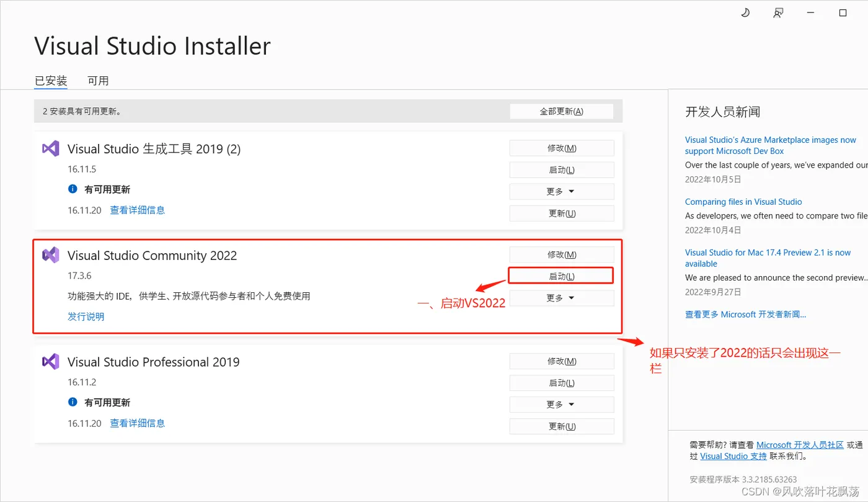868x502 pixels.
Task: Modify Visual Studio Community 2022
Action: [x=562, y=254]
